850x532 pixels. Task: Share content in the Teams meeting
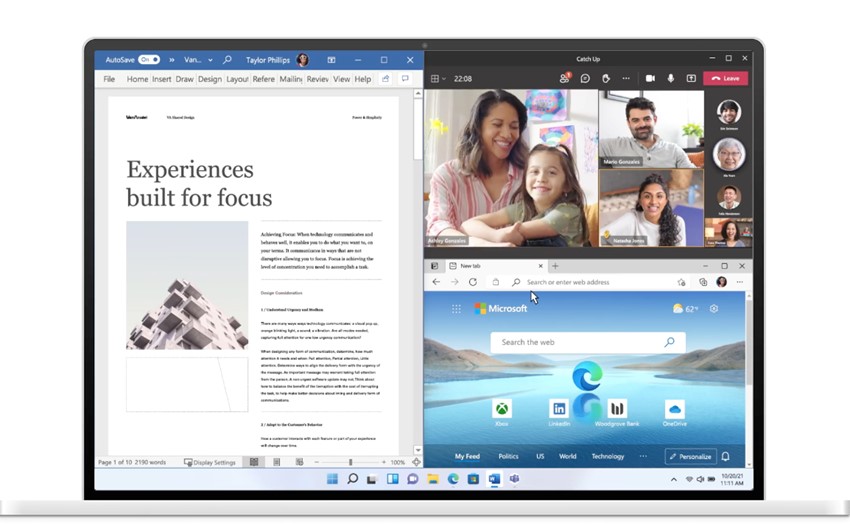pyautogui.click(x=691, y=79)
